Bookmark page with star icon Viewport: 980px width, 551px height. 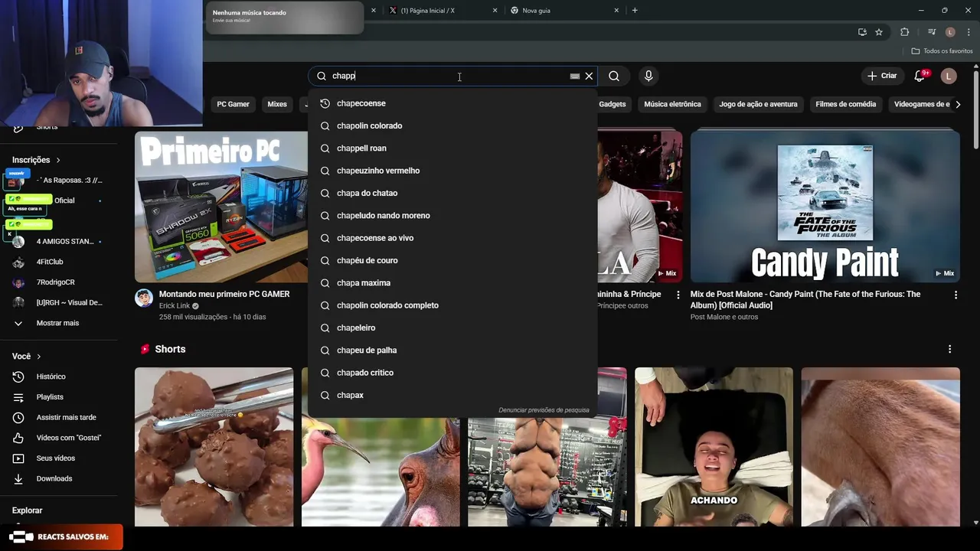point(879,32)
